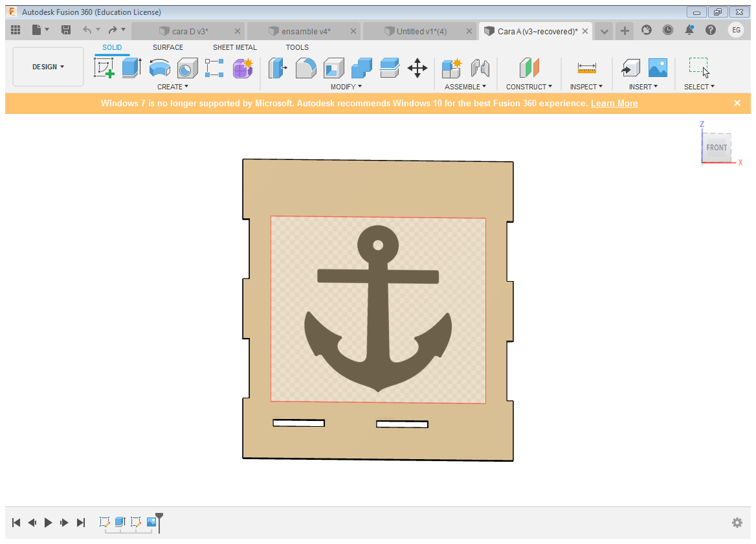Open the Data Panel grid icon
Screen dimensions: 756x544
point(16,30)
